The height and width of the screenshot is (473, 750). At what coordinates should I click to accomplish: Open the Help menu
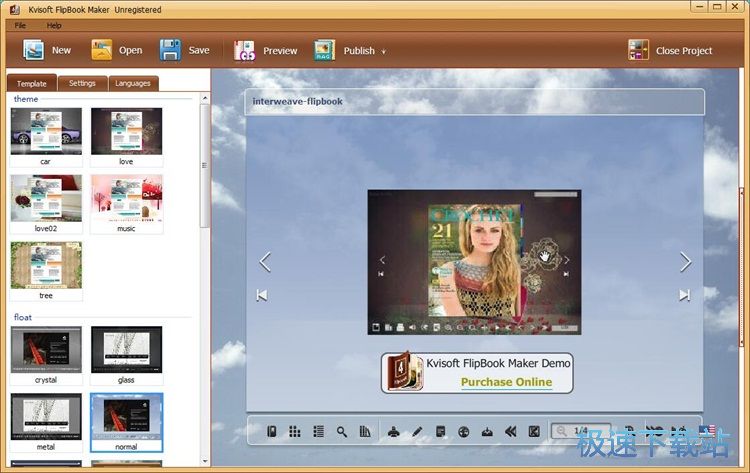click(54, 25)
